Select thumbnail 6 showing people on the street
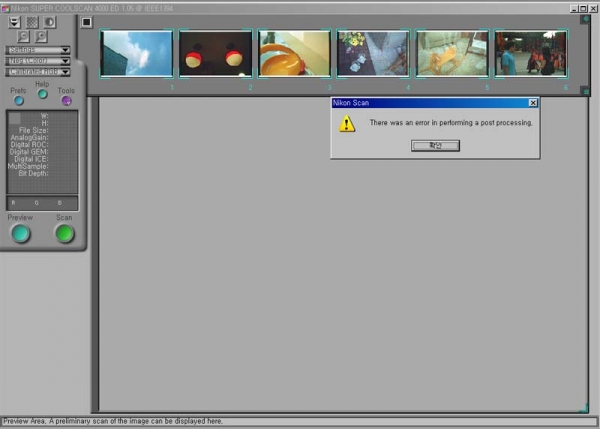600x429 pixels. click(530, 53)
